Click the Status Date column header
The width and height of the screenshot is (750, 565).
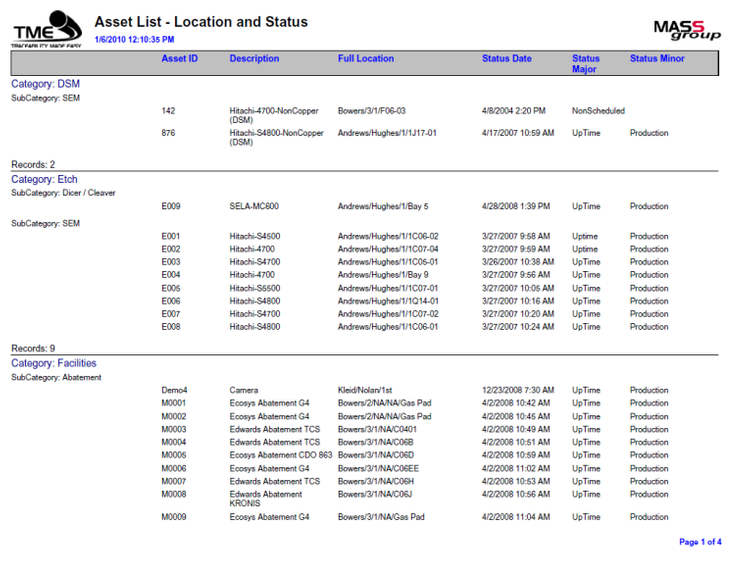click(507, 58)
